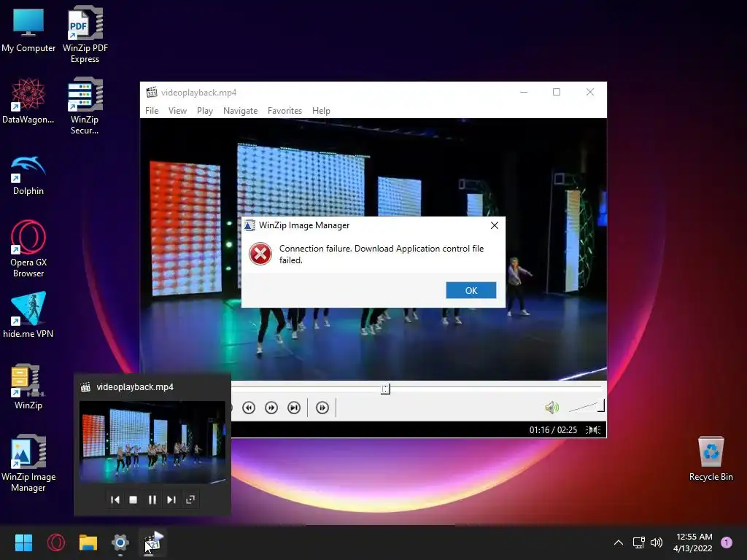Viewport: 747px width, 560px height.
Task: Select the WinZip Image Manager desktop icon
Action: click(28, 463)
